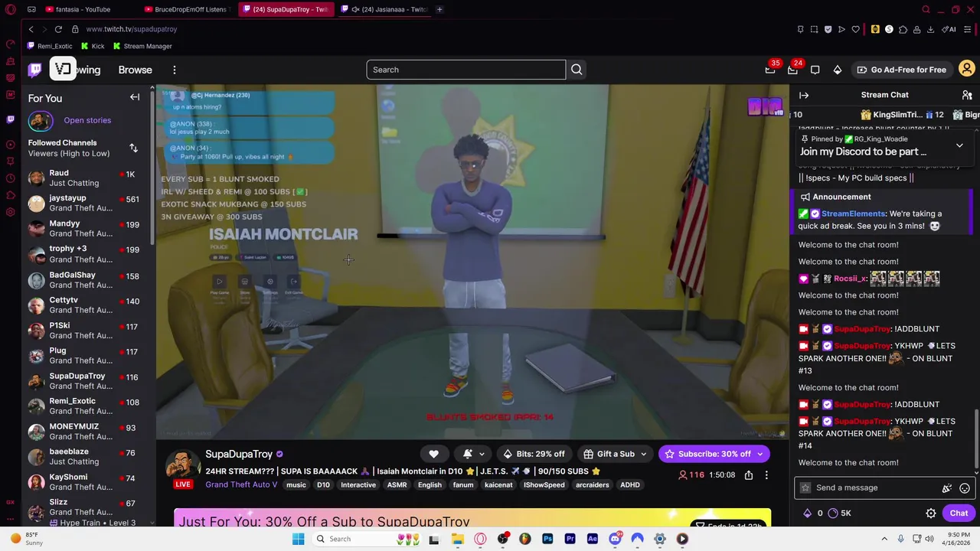The image size is (980, 551).
Task: Open stories via Open stories link
Action: (87, 120)
